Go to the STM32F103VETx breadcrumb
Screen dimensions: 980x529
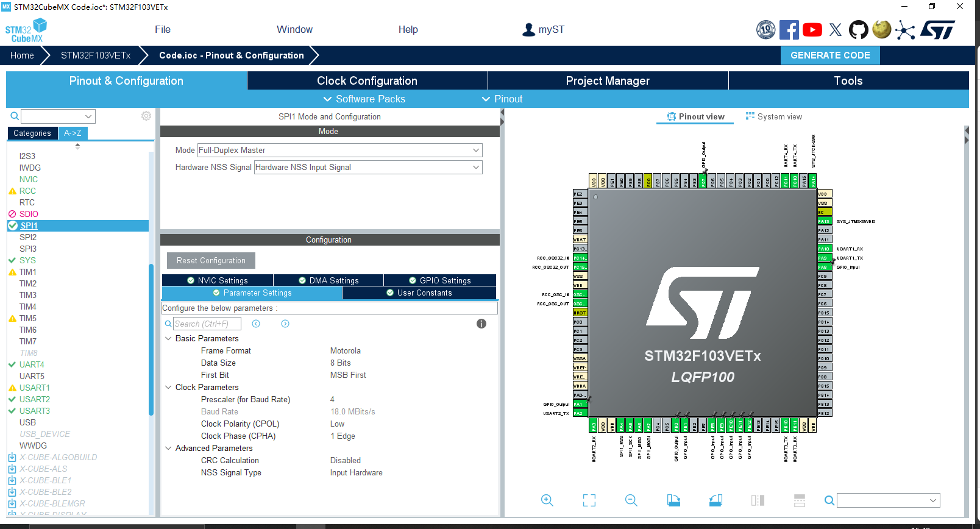click(96, 55)
